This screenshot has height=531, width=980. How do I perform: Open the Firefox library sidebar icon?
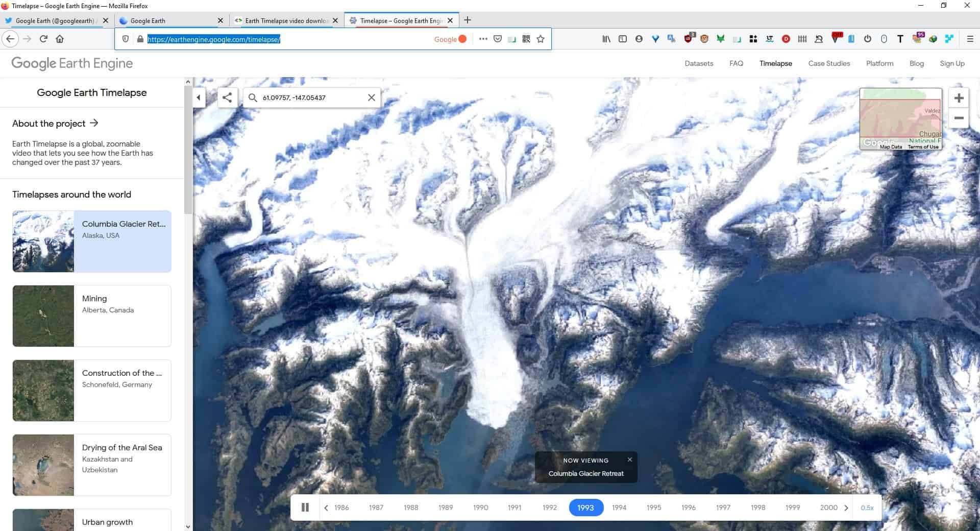tap(605, 39)
